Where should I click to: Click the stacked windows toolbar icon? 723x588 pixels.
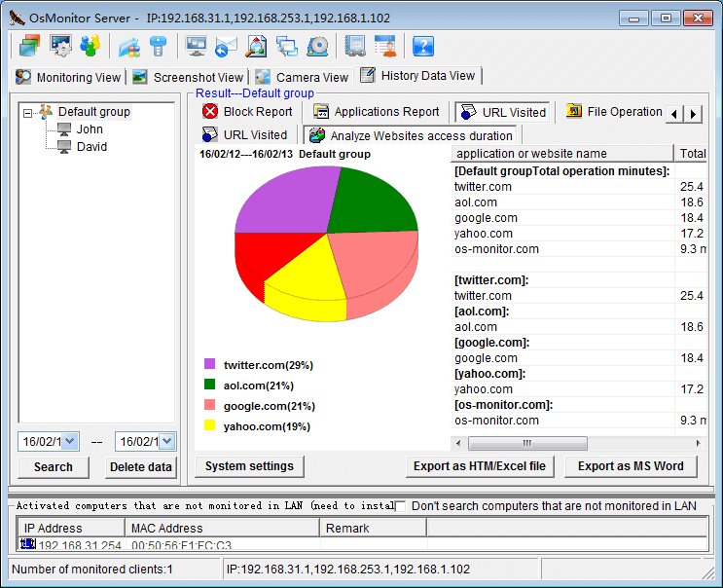click(x=30, y=46)
